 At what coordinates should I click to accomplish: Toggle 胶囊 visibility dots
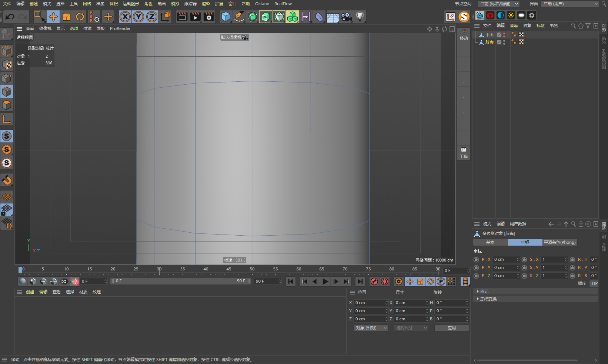pos(504,42)
